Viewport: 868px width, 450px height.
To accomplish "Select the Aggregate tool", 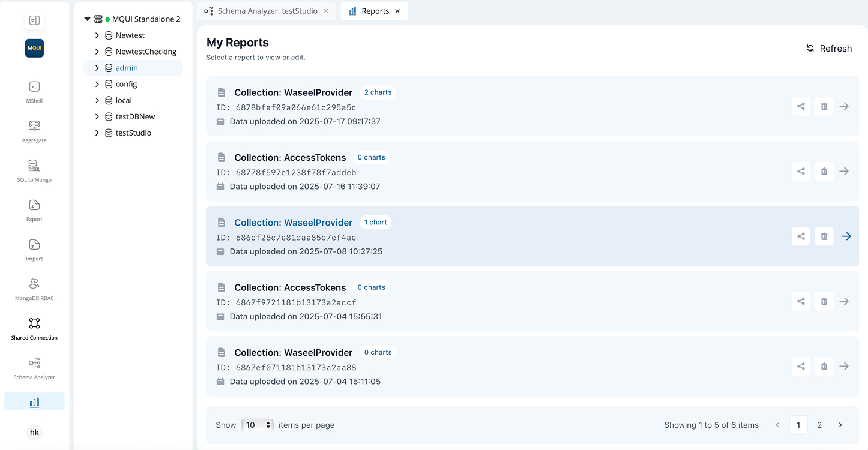I will (34, 129).
